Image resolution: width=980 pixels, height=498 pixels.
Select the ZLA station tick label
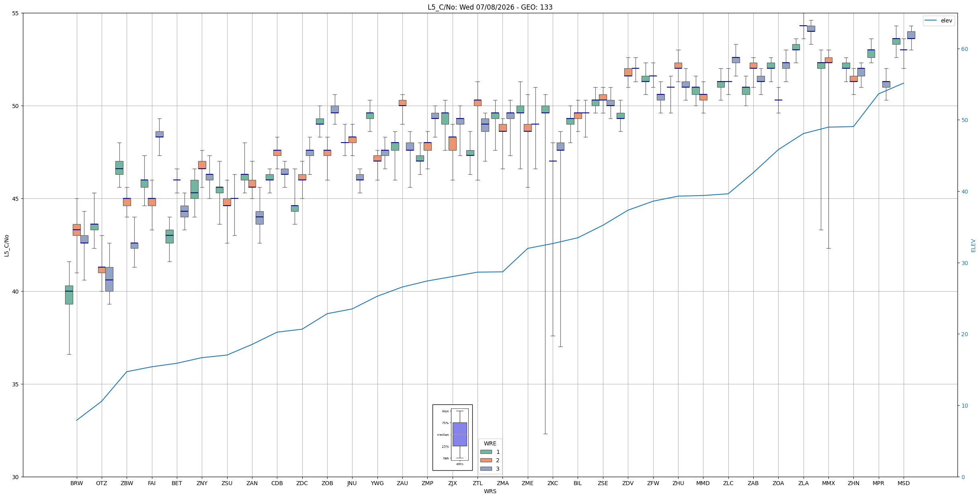[x=804, y=483]
